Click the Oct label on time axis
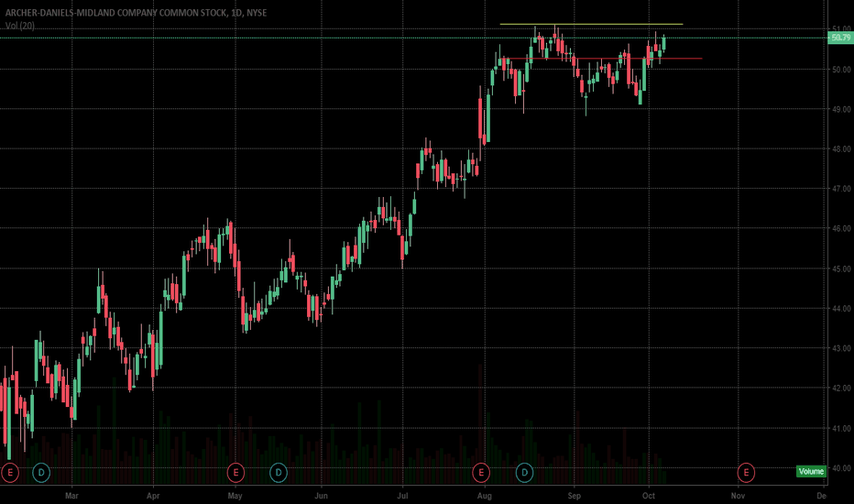This screenshot has width=854, height=504. [x=648, y=495]
